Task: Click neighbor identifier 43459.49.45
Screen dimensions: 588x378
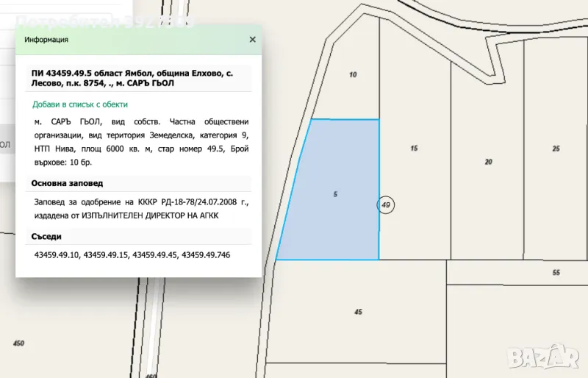Action: (x=155, y=255)
